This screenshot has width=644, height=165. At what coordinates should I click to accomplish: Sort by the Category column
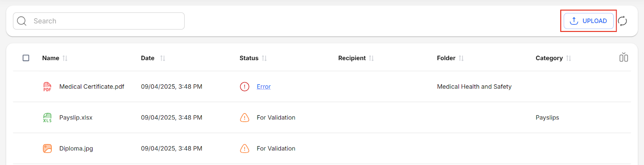569,58
